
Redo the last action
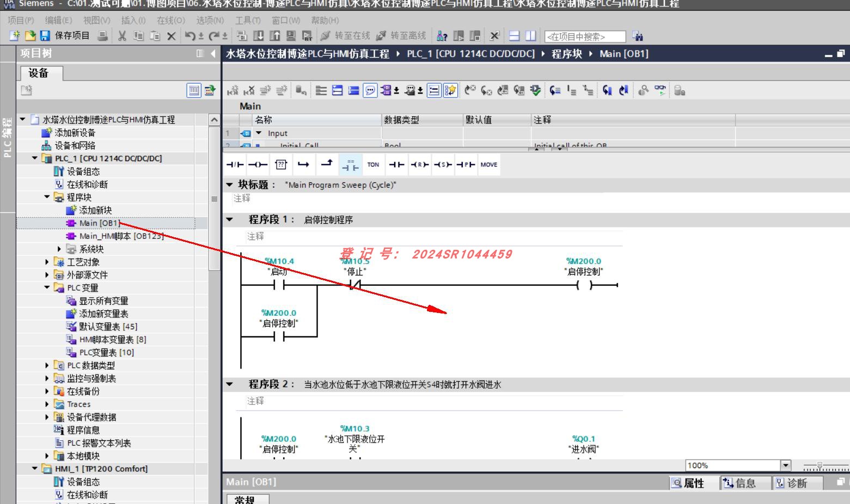pos(215,36)
